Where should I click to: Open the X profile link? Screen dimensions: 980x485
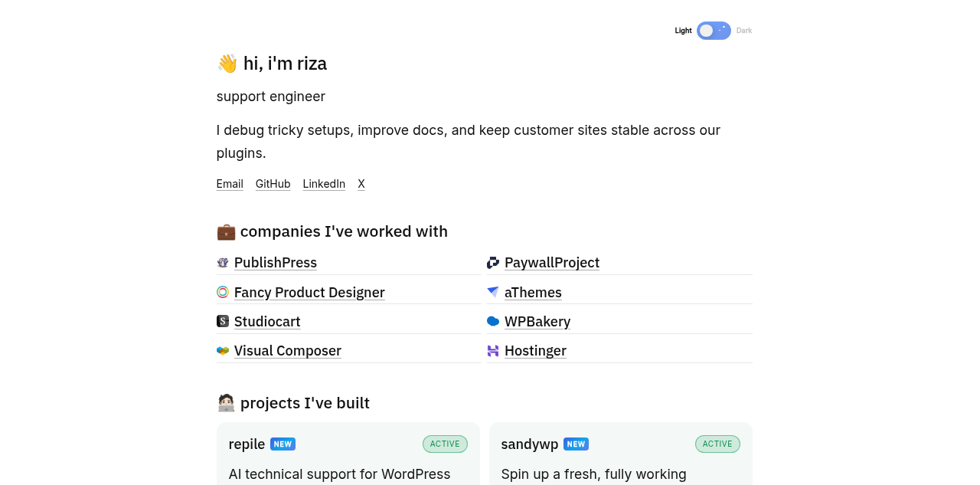click(x=361, y=184)
